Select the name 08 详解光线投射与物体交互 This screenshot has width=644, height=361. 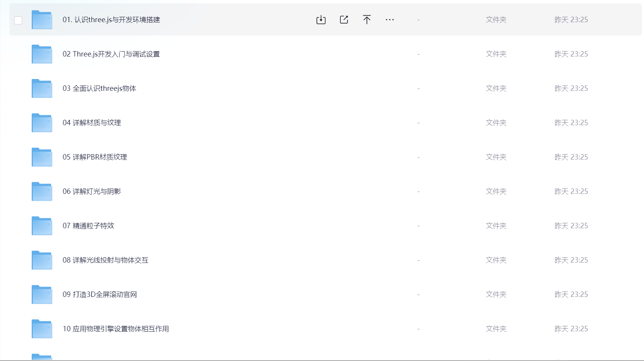[x=105, y=260]
